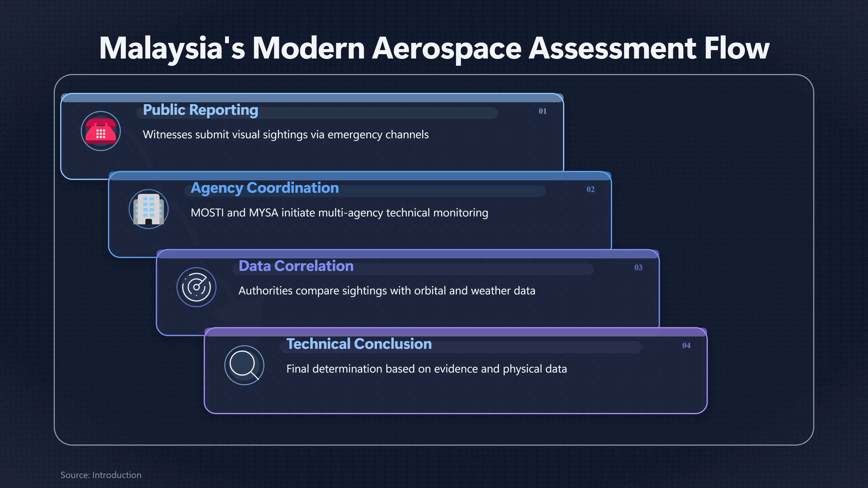Click the slide title Malaysia's Modern Aerospace Assessment Flow
The width and height of the screenshot is (868, 488).
[434, 49]
